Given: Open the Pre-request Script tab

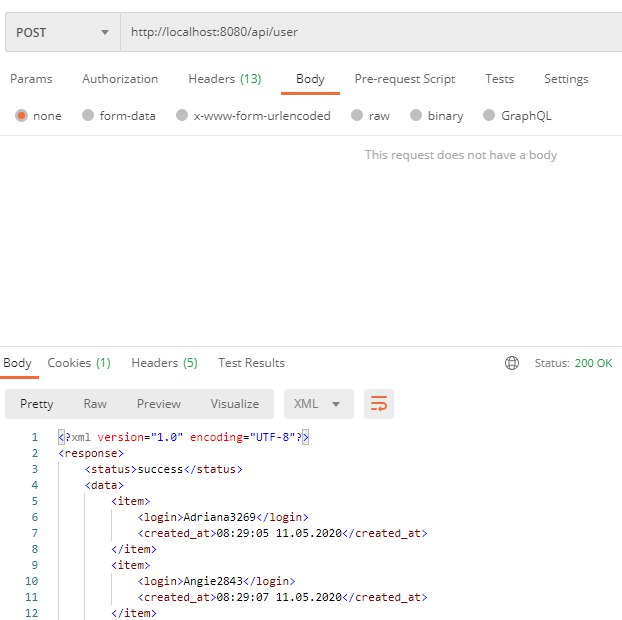Looking at the screenshot, I should click(405, 79).
